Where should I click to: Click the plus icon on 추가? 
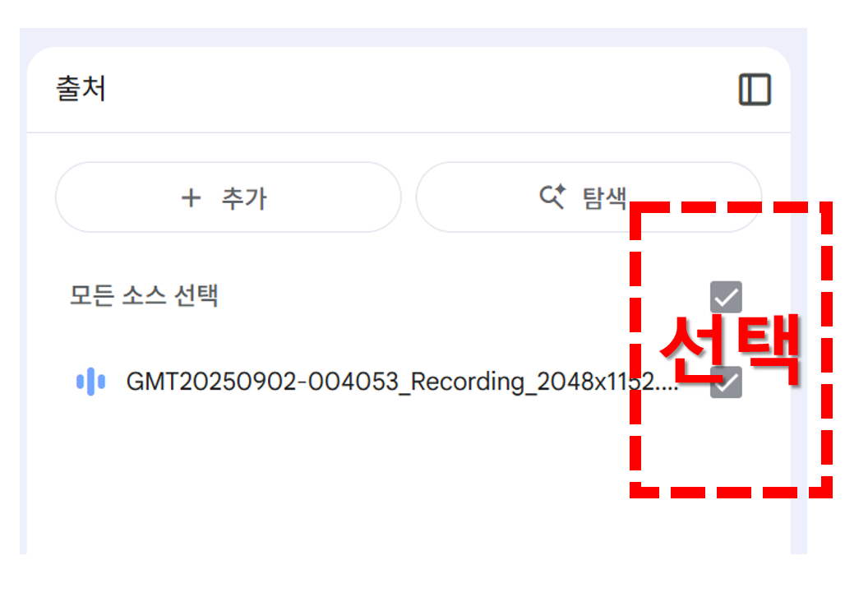pyautogui.click(x=191, y=197)
